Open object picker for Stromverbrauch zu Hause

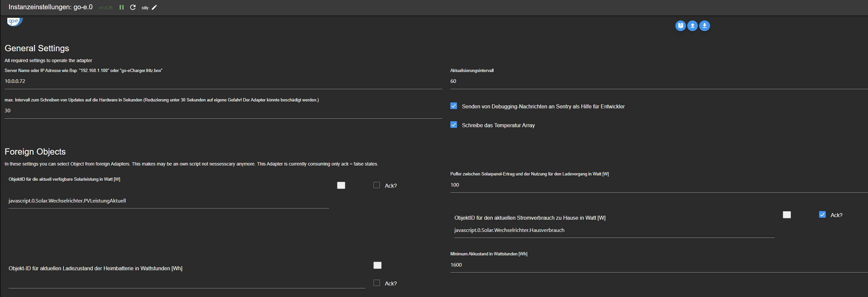(786, 215)
